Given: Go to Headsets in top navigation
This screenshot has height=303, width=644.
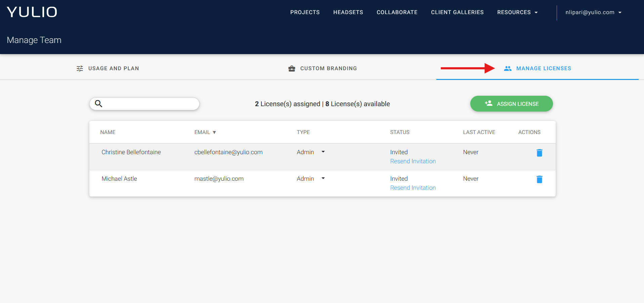Looking at the screenshot, I should (348, 12).
